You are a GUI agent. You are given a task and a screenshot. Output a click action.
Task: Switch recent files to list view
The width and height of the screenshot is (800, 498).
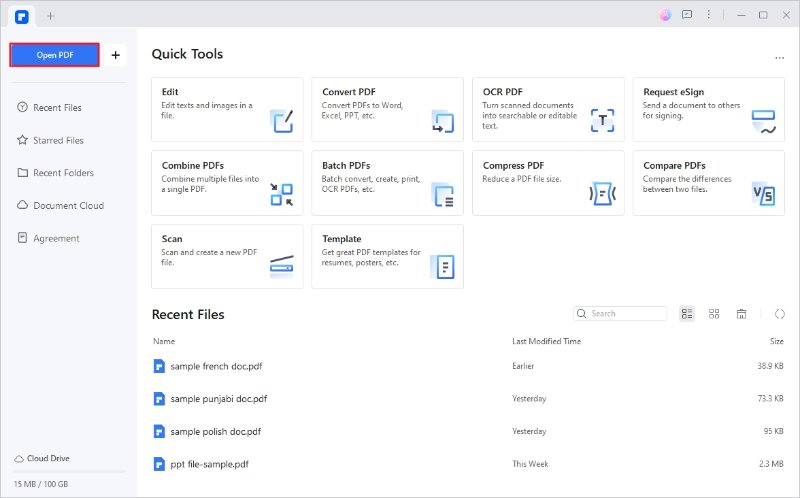[687, 314]
